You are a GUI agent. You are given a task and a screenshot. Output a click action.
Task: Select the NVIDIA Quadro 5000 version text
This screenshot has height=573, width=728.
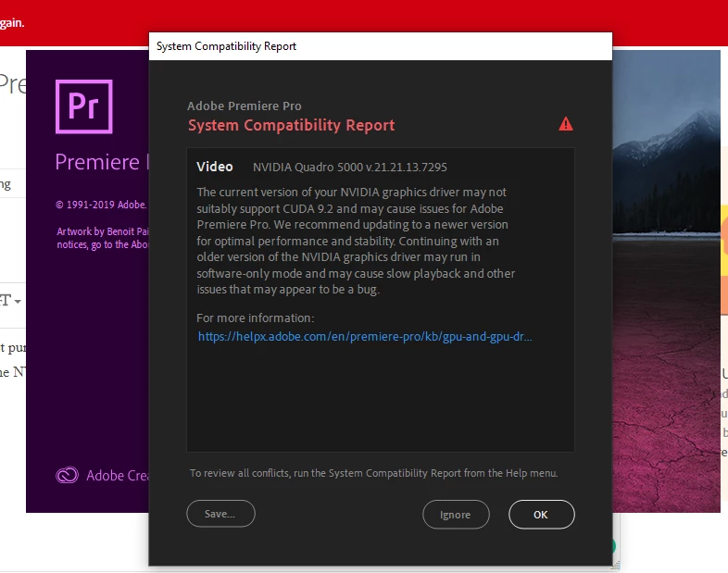349,167
